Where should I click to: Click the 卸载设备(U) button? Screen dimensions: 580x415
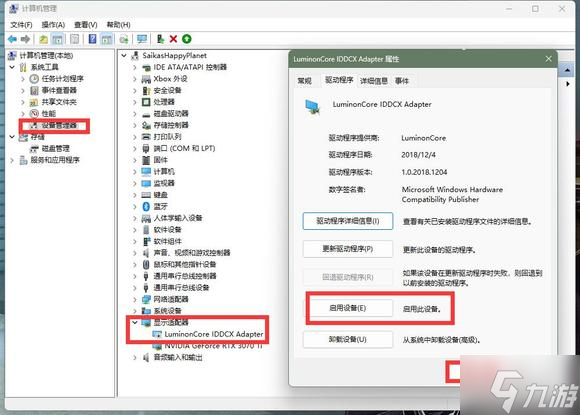tap(348, 339)
